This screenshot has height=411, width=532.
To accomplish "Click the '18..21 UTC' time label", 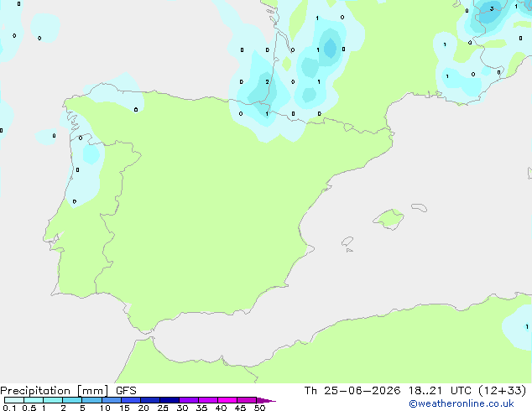I will [x=440, y=391].
